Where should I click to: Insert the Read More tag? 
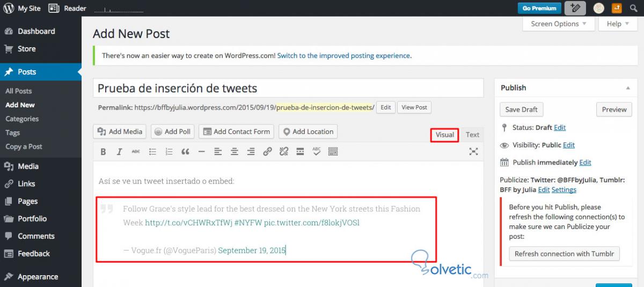300,152
